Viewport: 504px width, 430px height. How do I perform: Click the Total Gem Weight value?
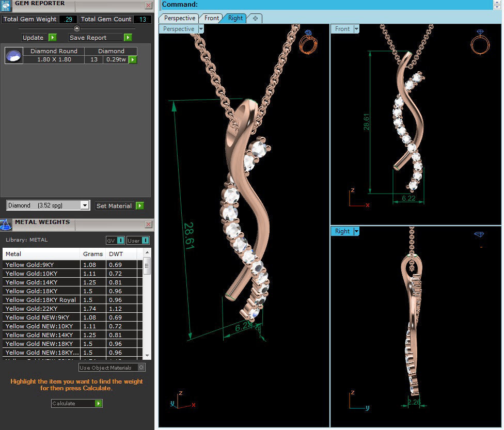[x=68, y=19]
